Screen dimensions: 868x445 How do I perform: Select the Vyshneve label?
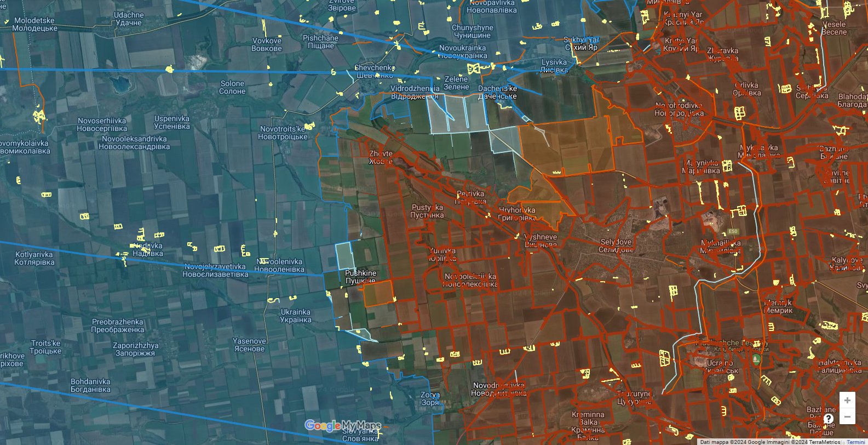tap(541, 241)
